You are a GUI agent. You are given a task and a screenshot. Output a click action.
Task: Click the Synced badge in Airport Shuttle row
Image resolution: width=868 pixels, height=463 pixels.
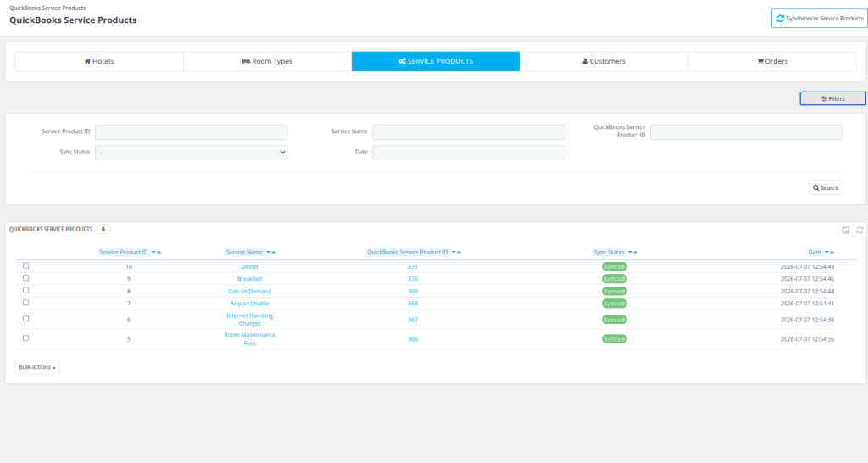click(x=614, y=304)
